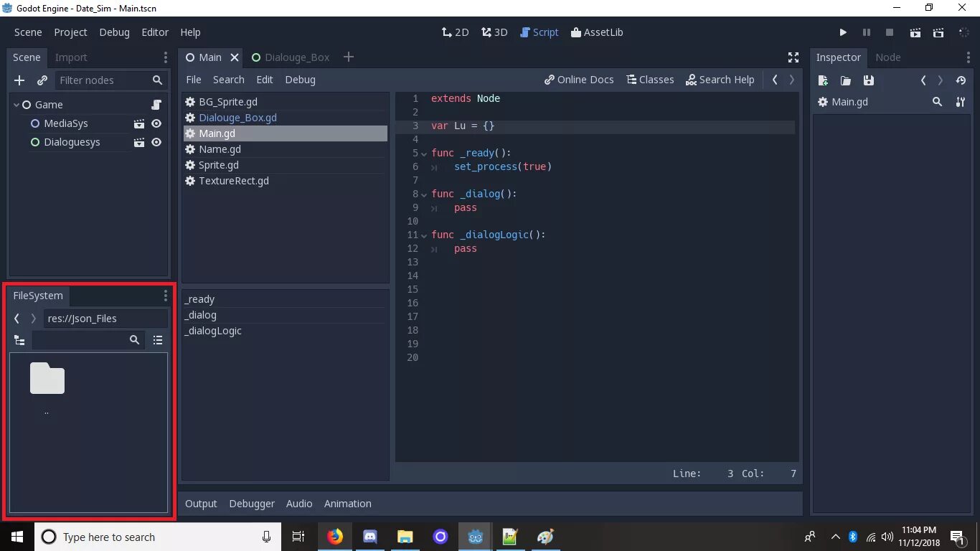
Task: Open the parent folder thumbnail
Action: pos(47,379)
